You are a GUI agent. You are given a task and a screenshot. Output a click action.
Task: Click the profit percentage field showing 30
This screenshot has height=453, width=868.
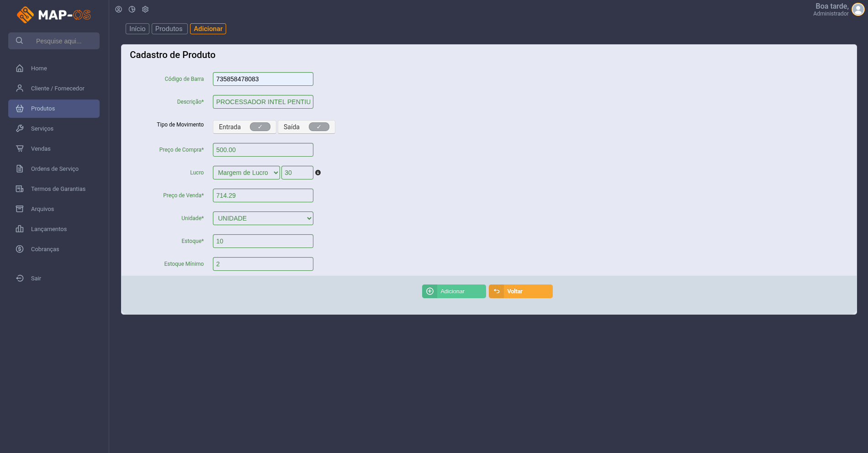[297, 173]
